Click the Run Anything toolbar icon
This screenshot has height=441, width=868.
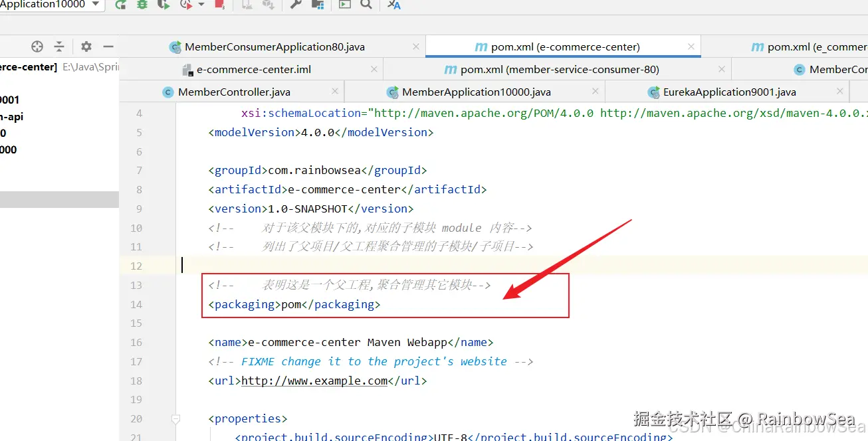[344, 5]
